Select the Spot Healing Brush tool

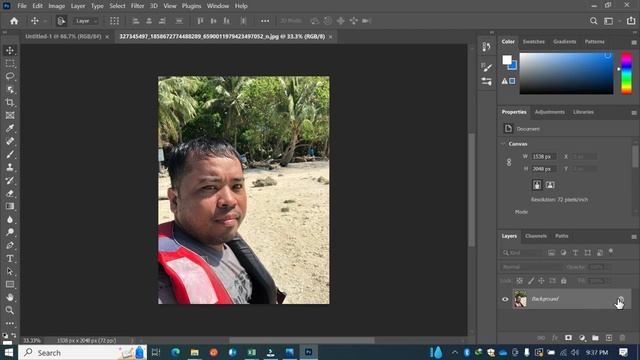(10, 141)
